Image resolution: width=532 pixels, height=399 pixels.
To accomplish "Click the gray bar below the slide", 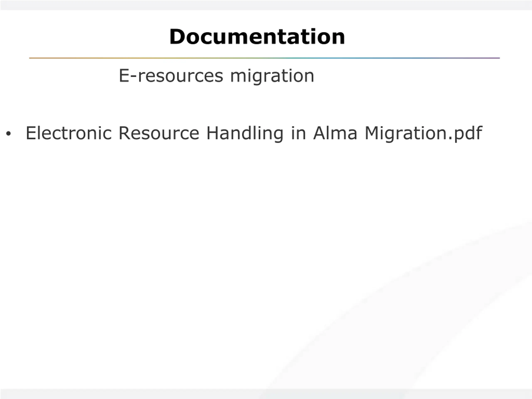I will [x=266, y=394].
